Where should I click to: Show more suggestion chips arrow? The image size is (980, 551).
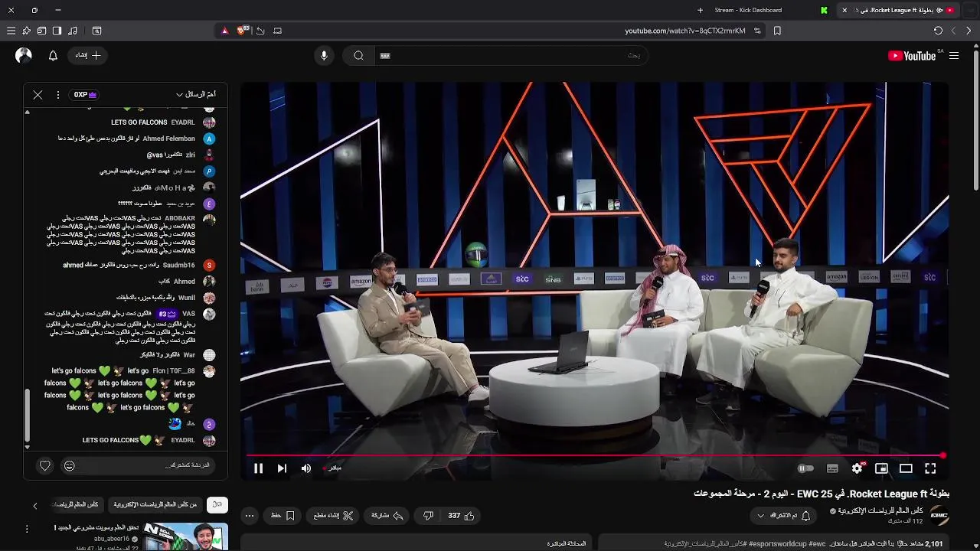click(x=34, y=506)
